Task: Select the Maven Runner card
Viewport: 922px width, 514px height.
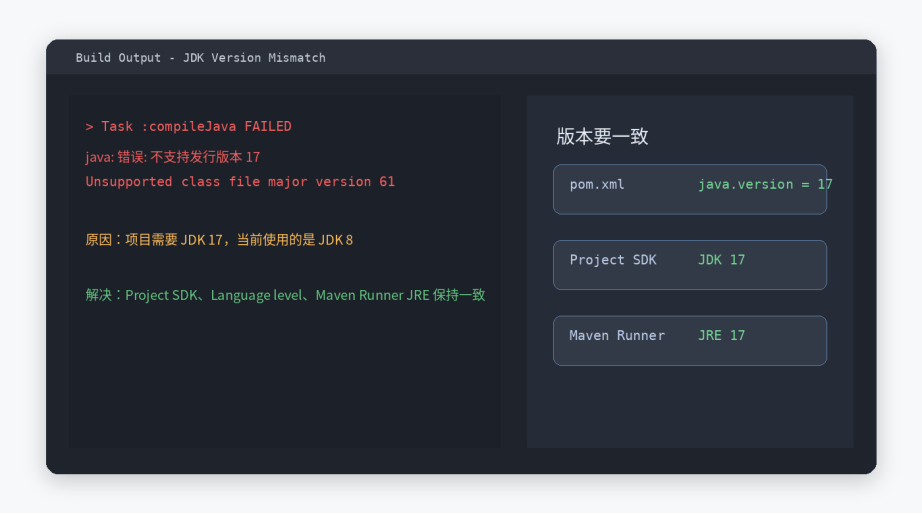Action: [x=690, y=341]
